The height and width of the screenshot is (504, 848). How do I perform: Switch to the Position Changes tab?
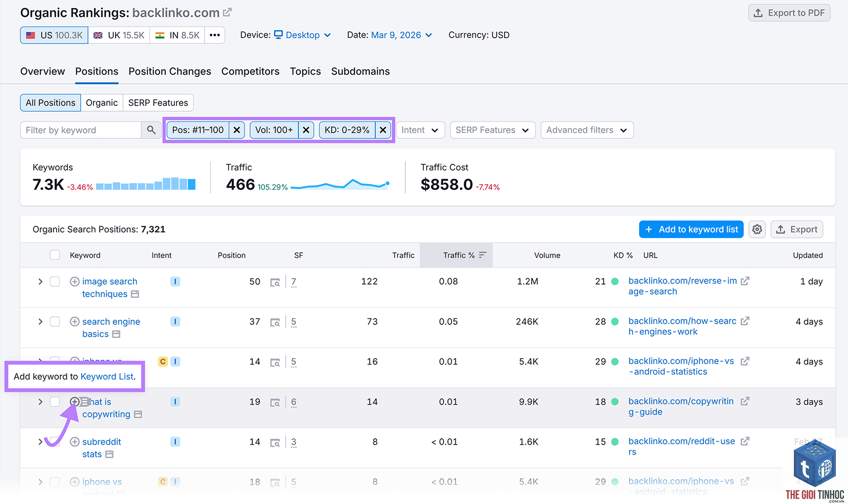pos(170,71)
